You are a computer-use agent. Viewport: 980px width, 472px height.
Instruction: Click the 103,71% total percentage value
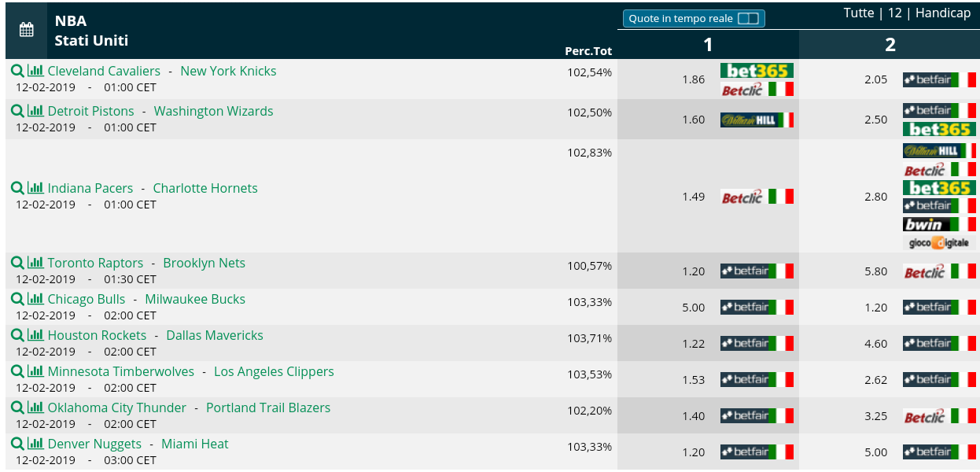coord(590,338)
